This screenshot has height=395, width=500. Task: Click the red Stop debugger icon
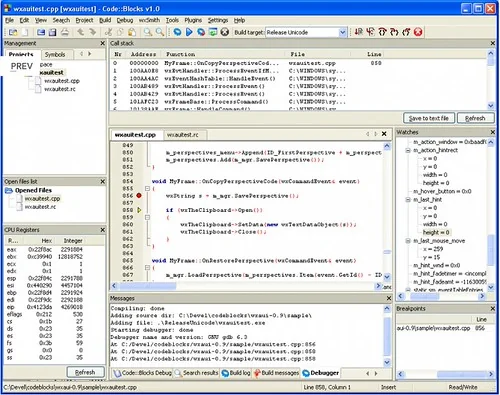418,32
